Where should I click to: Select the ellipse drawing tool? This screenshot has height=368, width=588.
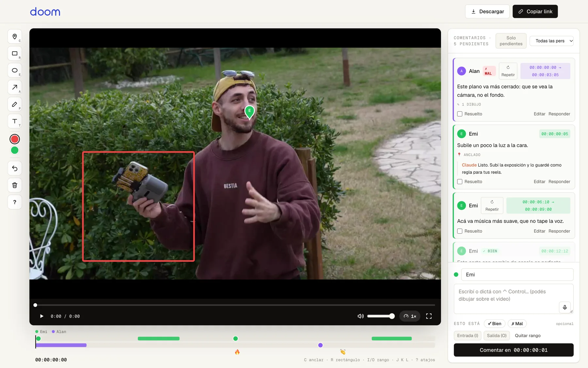click(15, 70)
